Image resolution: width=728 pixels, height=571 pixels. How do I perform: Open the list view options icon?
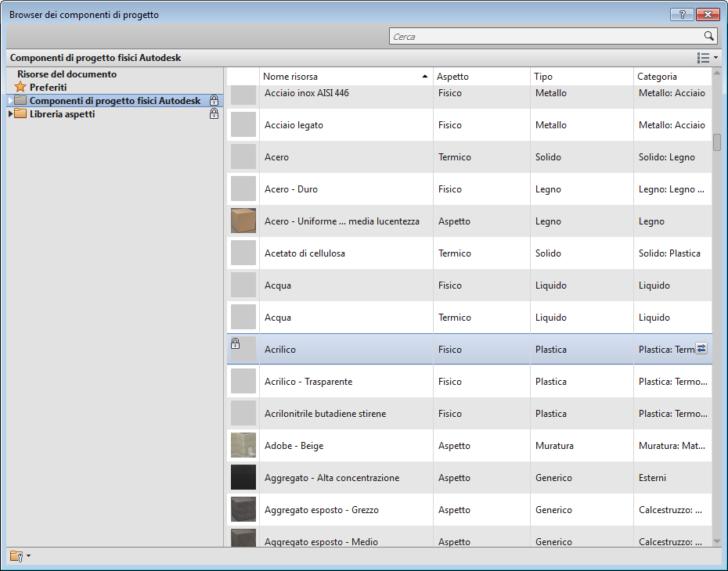coord(703,58)
